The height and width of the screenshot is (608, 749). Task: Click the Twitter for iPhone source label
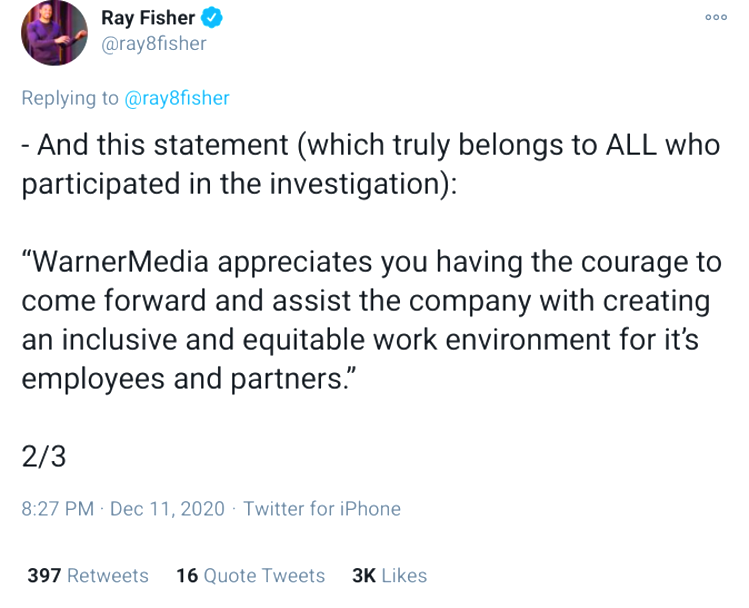tap(321, 509)
